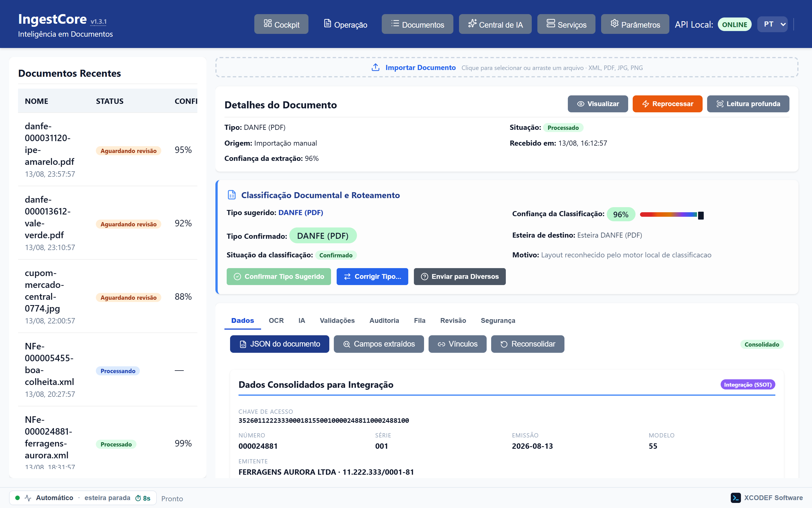The width and height of the screenshot is (812, 508).
Task: Open the Cockpit menu
Action: tap(281, 24)
